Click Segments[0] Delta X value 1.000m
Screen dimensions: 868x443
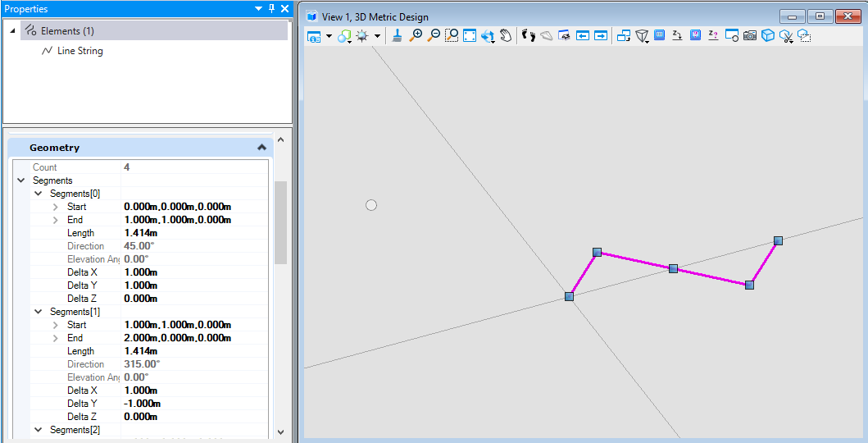[141, 272]
